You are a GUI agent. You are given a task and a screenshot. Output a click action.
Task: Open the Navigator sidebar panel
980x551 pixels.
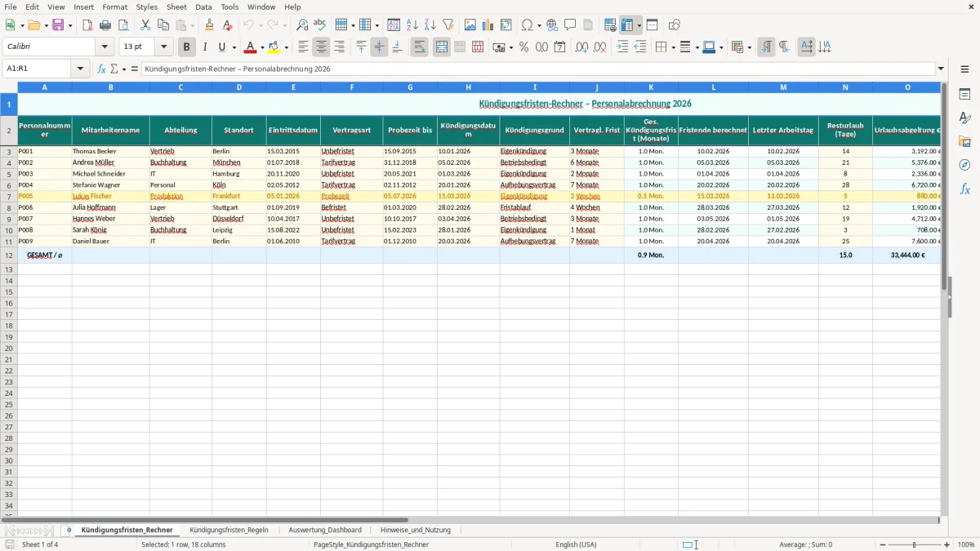point(964,165)
